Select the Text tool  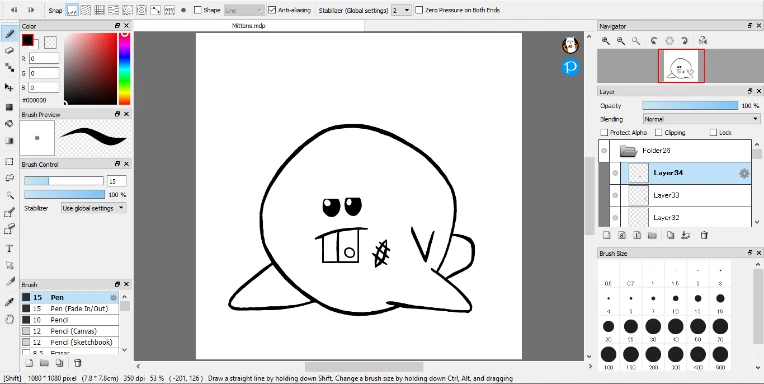[x=9, y=249]
